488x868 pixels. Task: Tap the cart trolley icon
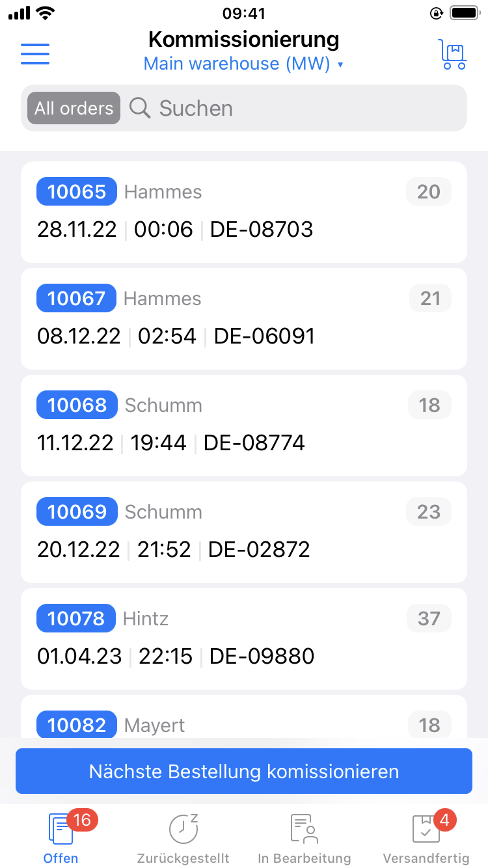(453, 54)
